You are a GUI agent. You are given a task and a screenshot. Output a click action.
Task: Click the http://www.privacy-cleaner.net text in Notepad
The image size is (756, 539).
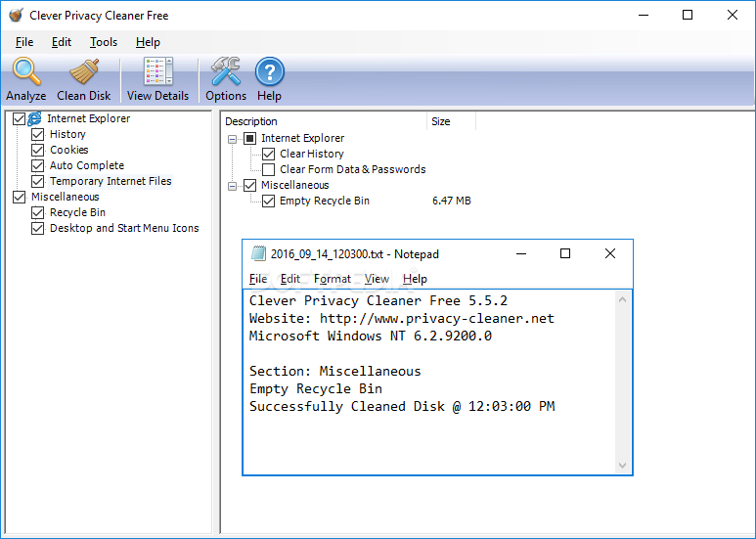[x=437, y=319]
